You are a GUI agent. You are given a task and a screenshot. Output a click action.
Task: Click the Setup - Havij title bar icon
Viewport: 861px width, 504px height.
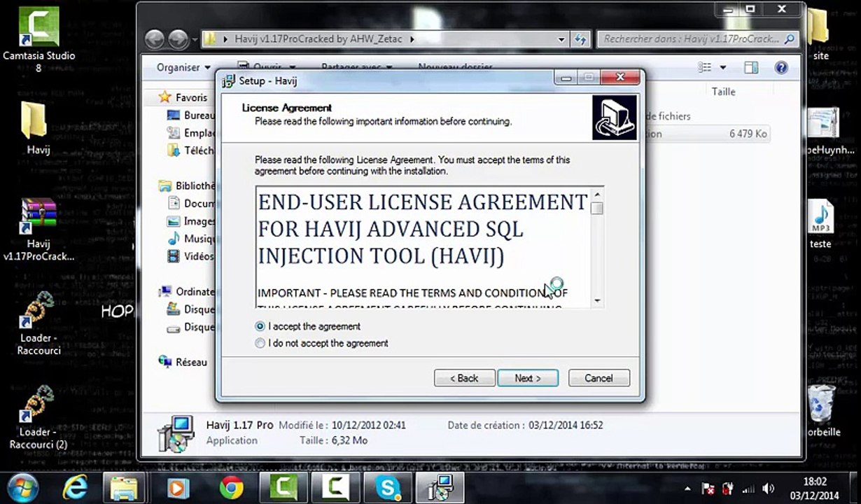click(x=228, y=81)
